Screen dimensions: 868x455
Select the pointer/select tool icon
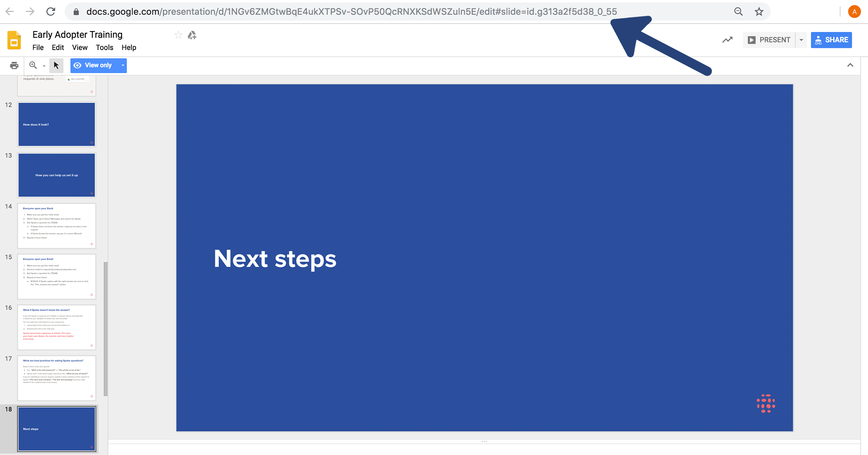click(56, 65)
